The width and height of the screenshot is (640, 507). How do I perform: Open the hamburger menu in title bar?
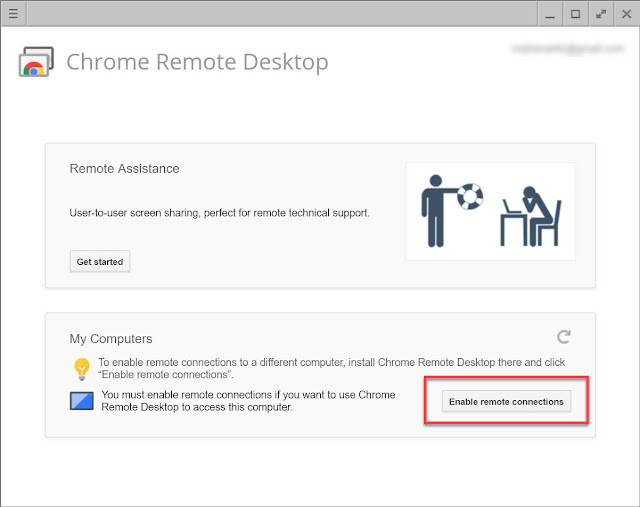[13, 14]
